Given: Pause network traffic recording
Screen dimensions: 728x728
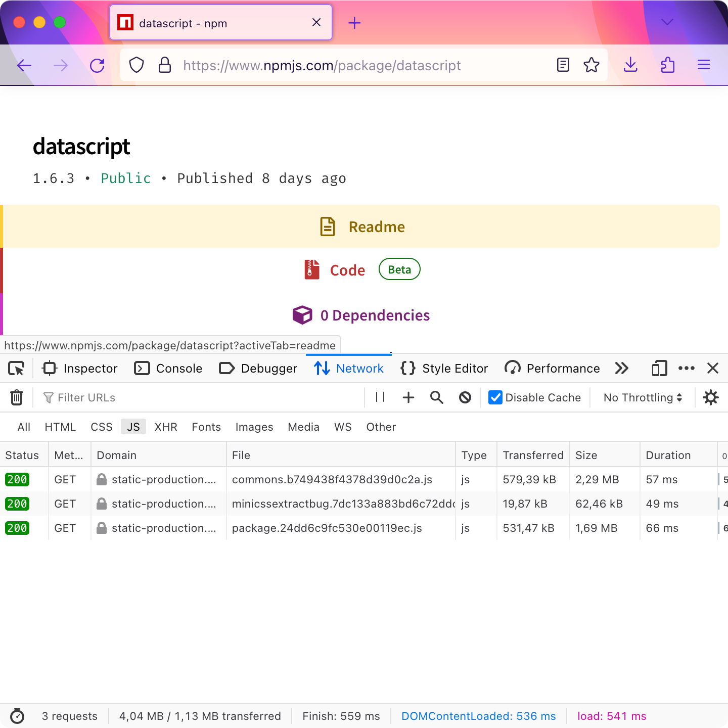Looking at the screenshot, I should tap(380, 397).
